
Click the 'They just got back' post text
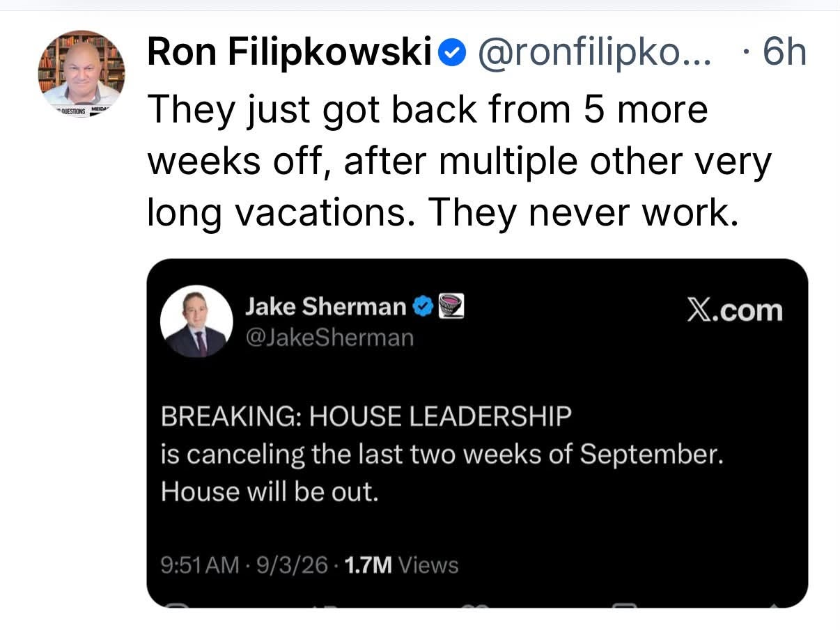coord(460,162)
